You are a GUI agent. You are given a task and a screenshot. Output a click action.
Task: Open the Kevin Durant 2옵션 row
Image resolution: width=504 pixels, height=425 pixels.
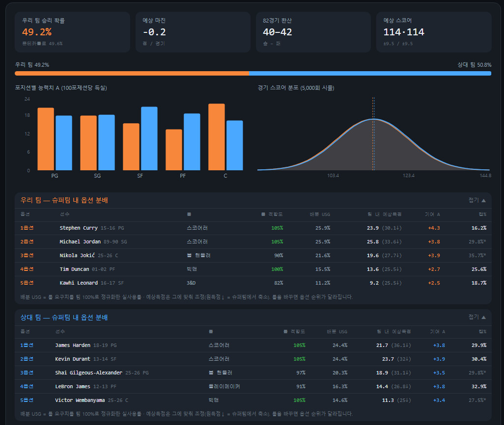(253, 359)
